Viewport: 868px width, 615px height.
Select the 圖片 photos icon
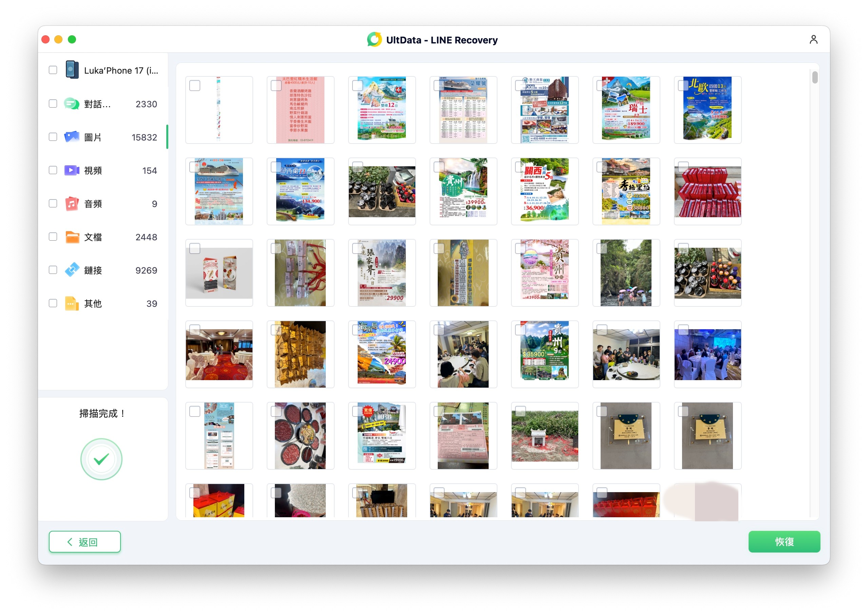tap(72, 137)
